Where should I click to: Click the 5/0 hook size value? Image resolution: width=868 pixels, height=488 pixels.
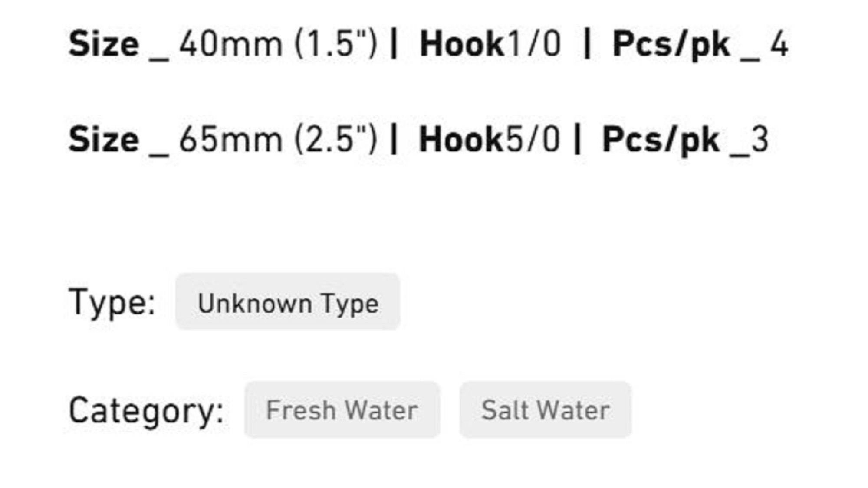(533, 140)
